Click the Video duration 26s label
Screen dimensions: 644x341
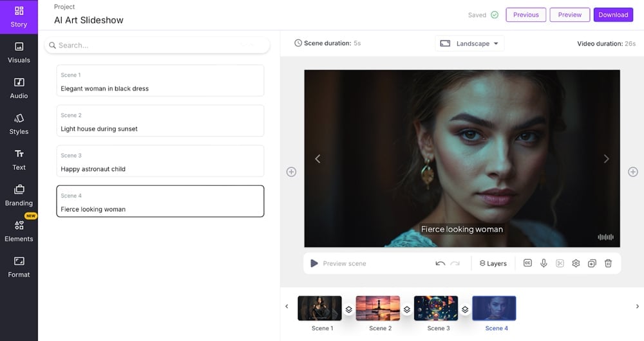click(x=606, y=44)
